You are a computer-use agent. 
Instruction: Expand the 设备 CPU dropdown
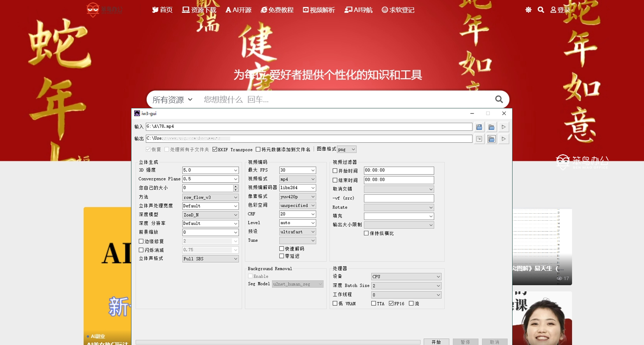point(406,277)
